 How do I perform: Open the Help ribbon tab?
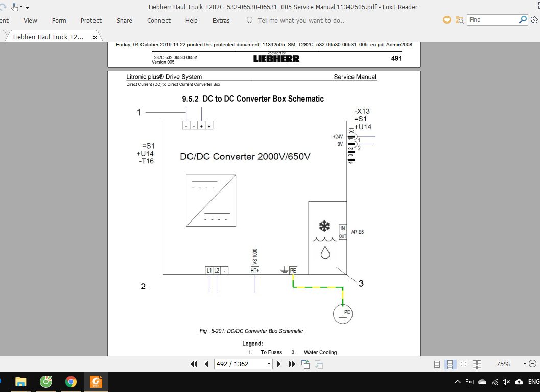(x=191, y=20)
